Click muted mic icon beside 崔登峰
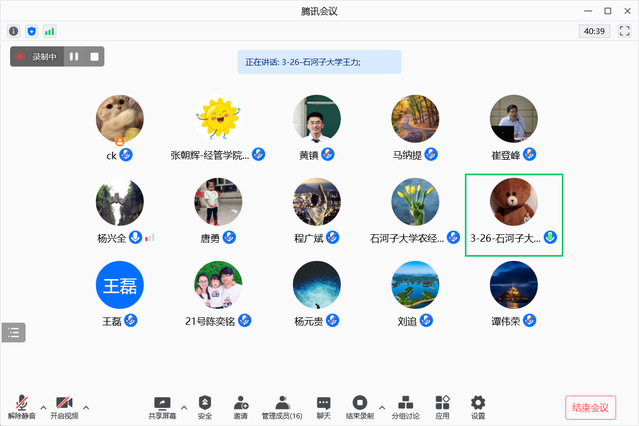The image size is (639, 426). tap(529, 155)
